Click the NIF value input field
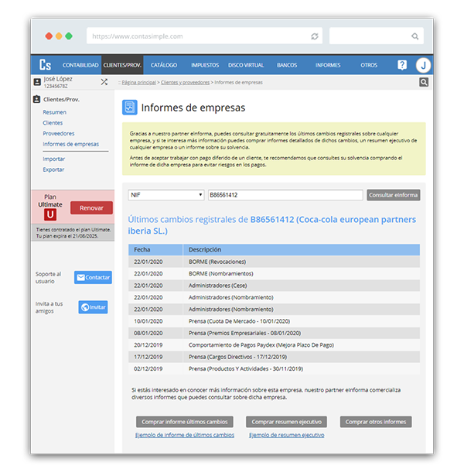Image resolution: width=464 pixels, height=476 pixels. 285,195
